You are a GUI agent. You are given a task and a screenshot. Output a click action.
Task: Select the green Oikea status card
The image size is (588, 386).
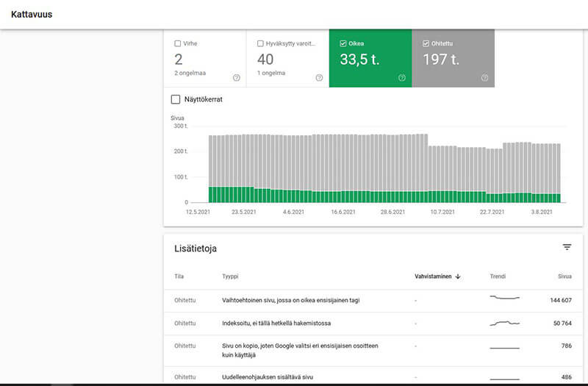(x=370, y=60)
